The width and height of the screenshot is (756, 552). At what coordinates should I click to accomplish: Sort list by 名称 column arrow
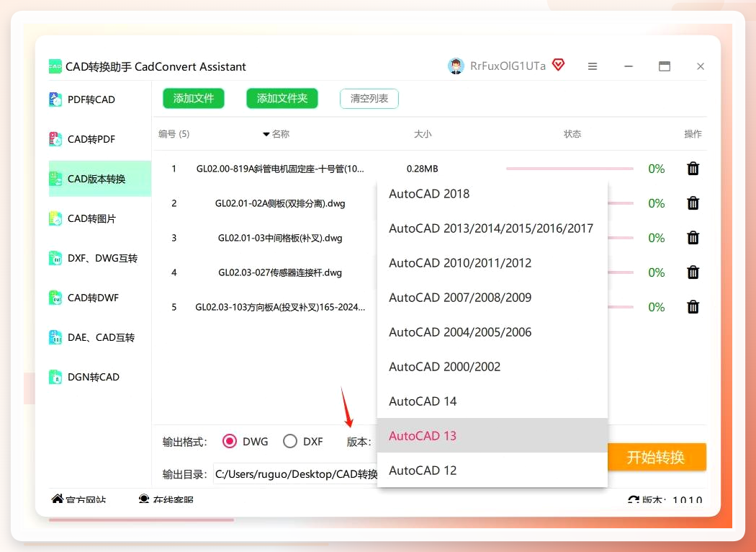266,134
